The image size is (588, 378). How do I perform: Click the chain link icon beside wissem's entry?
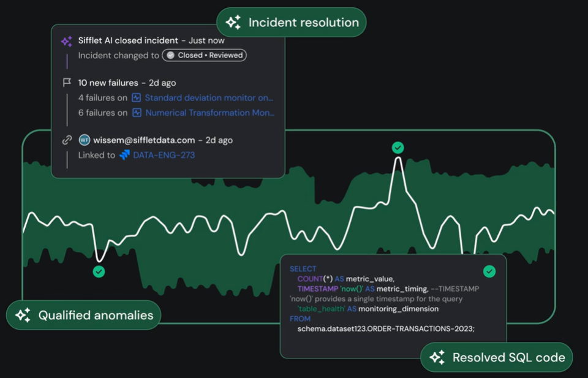(67, 140)
